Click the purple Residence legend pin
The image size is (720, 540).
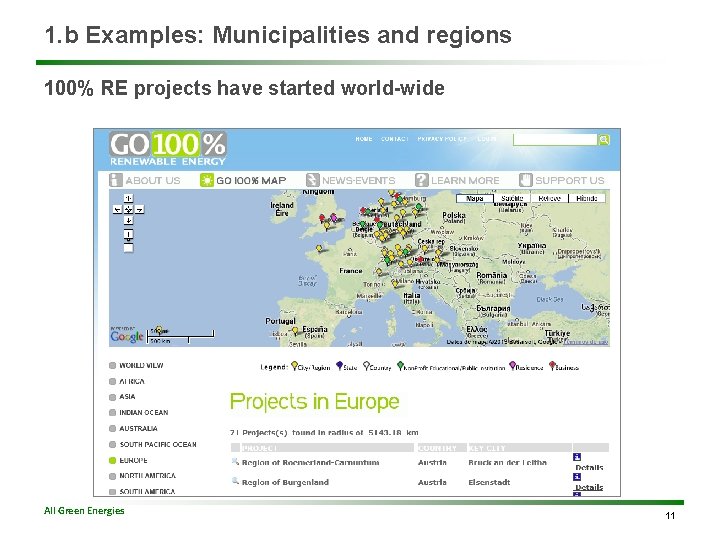point(512,366)
